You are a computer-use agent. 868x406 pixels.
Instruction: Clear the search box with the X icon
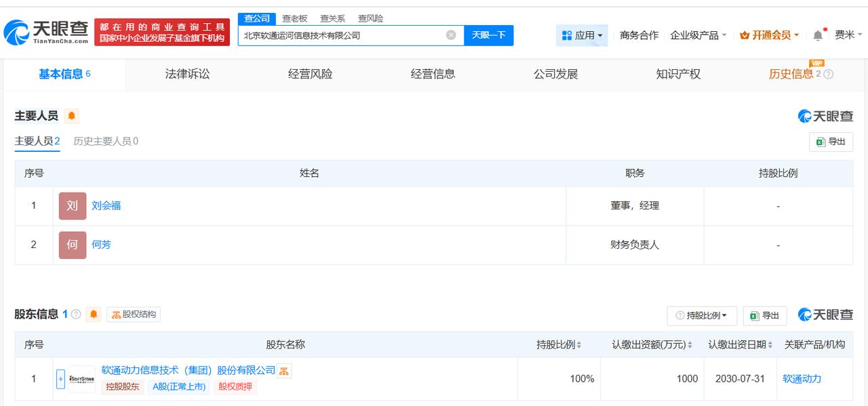pyautogui.click(x=451, y=35)
